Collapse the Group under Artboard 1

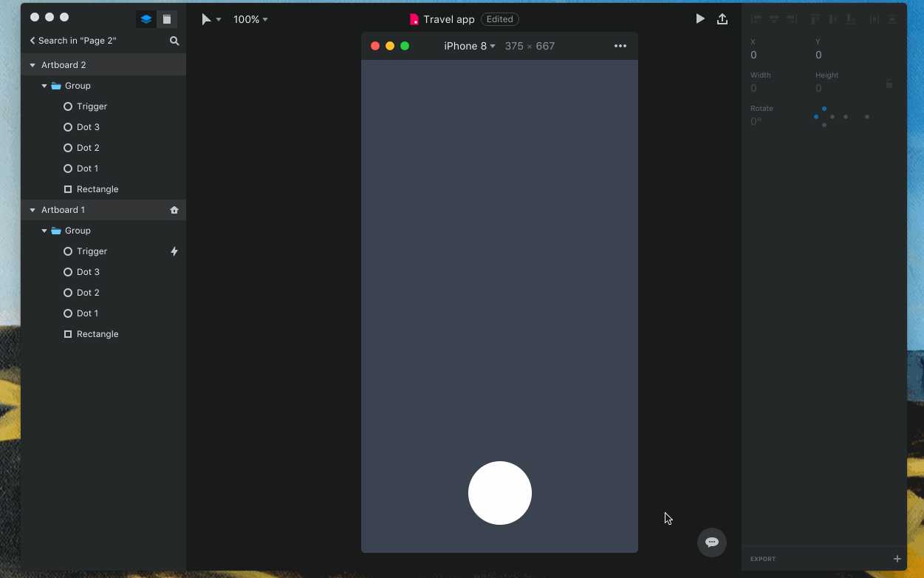click(44, 231)
